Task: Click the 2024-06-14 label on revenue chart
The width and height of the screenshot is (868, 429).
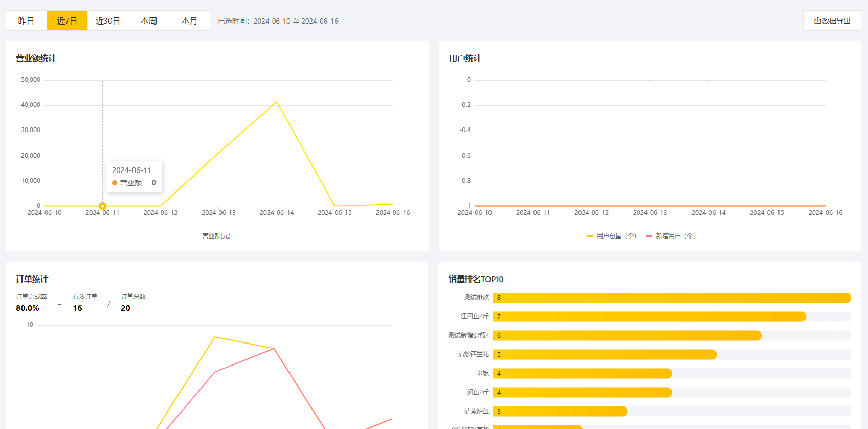Action: 277,213
